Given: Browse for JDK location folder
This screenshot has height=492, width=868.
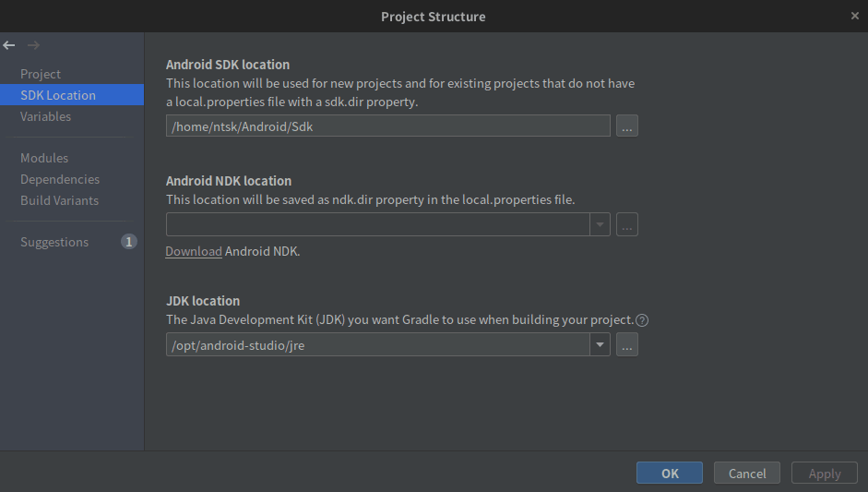Looking at the screenshot, I should click(627, 345).
